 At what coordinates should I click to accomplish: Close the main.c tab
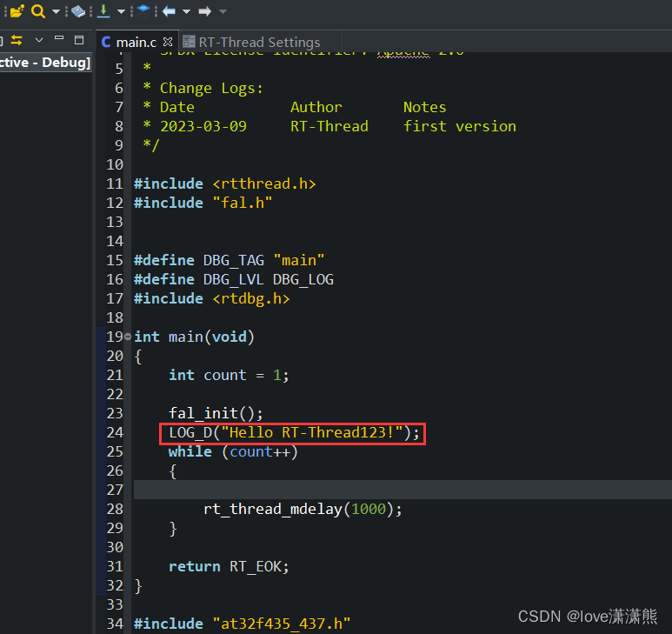[x=168, y=42]
